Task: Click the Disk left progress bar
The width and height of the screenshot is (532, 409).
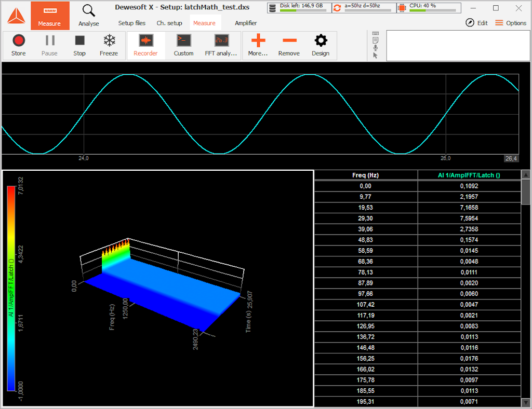Action: tap(303, 10)
